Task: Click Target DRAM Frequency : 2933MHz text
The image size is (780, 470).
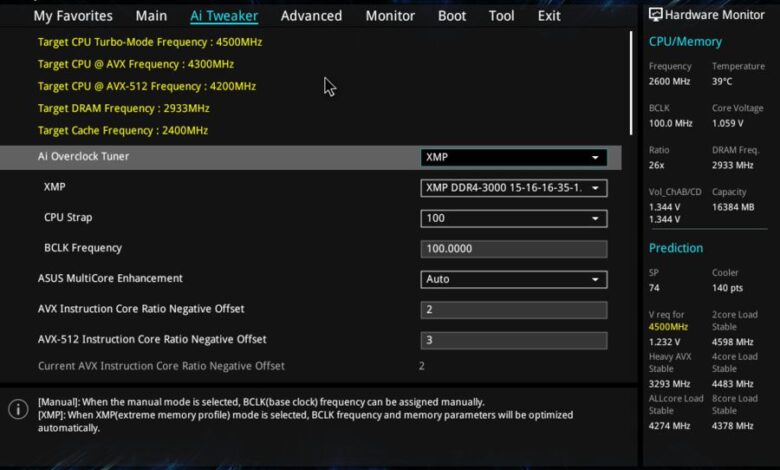Action: 123,108
